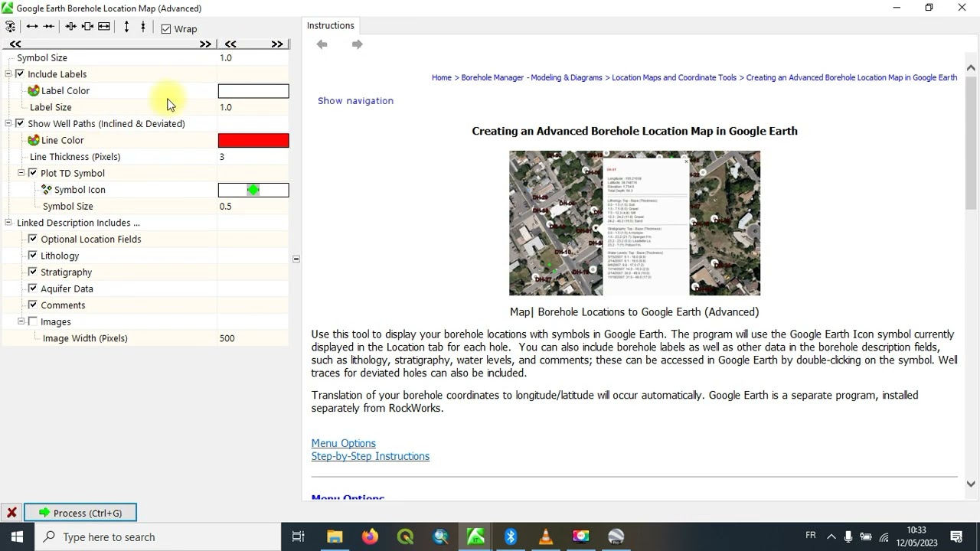Click the options icon at toolbar start
Image resolution: width=980 pixels, height=551 pixels.
[11, 27]
